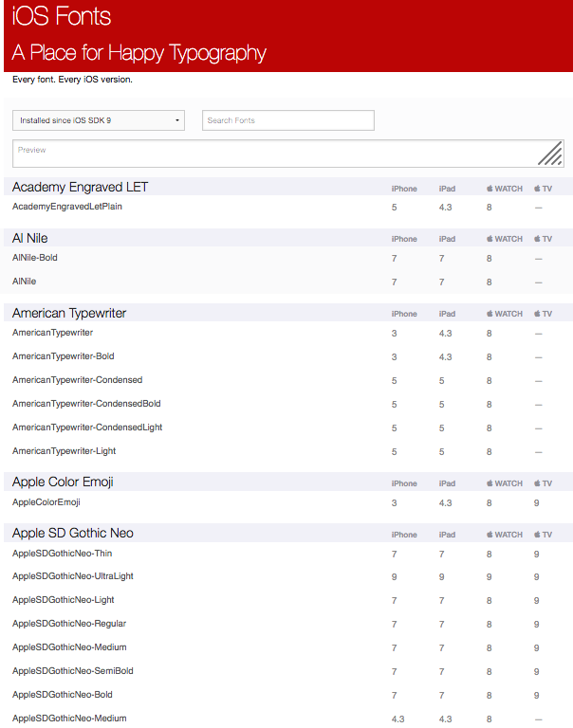Choose the AppleSDGothicNeo-Bold font name
Screen dimensions: 573x728
[x=63, y=695]
